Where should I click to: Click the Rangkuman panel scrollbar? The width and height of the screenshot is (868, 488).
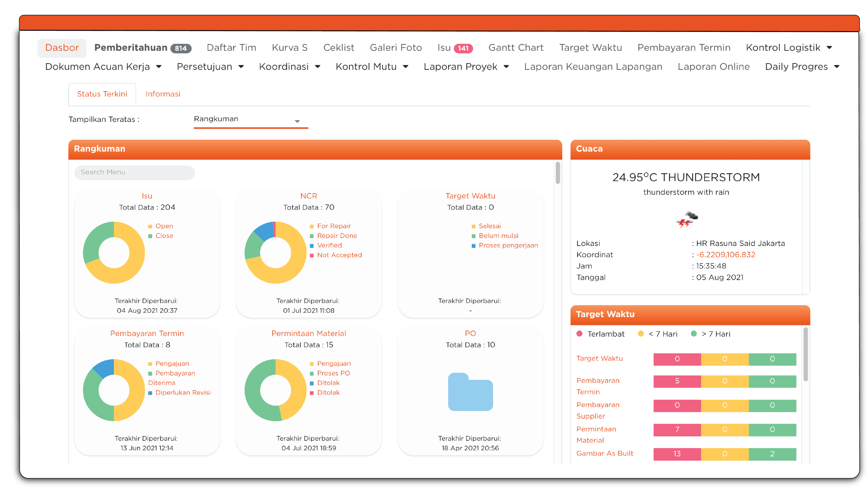coord(558,173)
